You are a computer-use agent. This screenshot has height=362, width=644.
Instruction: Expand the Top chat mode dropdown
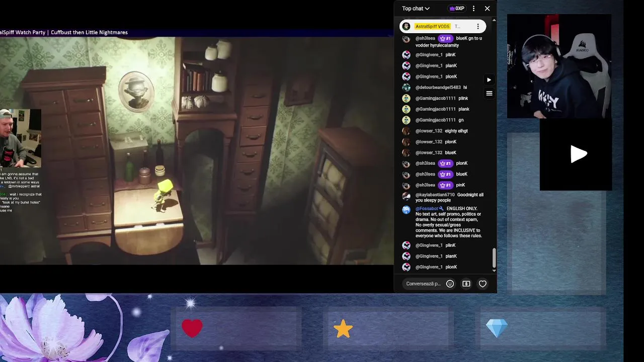click(416, 9)
